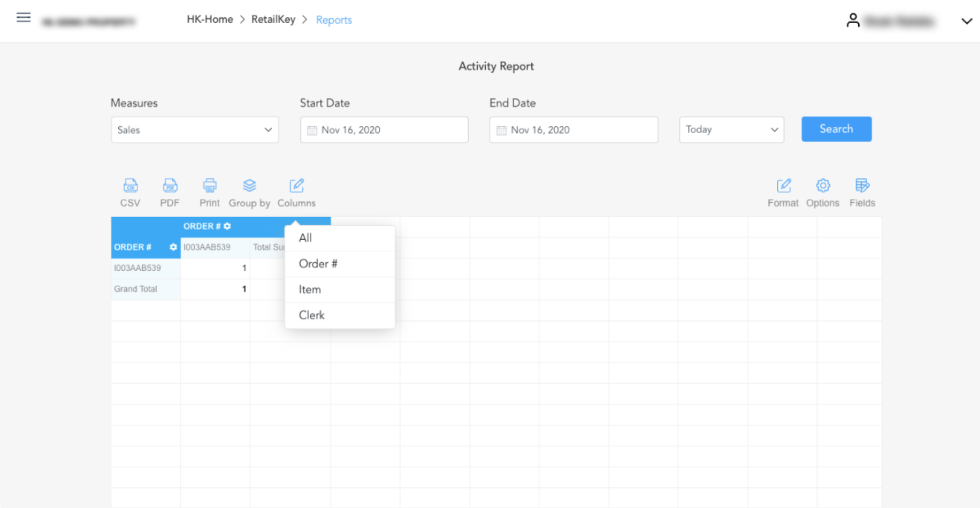
Task: Click the user profile icon
Action: [853, 21]
